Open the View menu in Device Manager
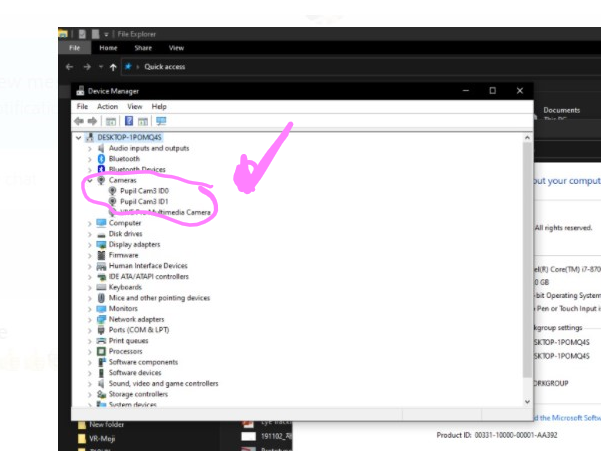601x451 pixels. point(135,107)
